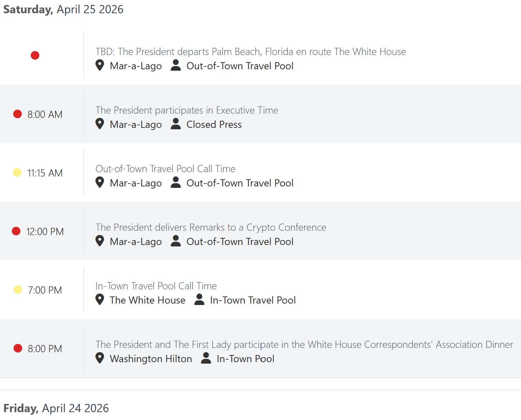This screenshot has width=521, height=420.
Task: Click location pin icon beside Washington Hilton
Action: point(100,358)
